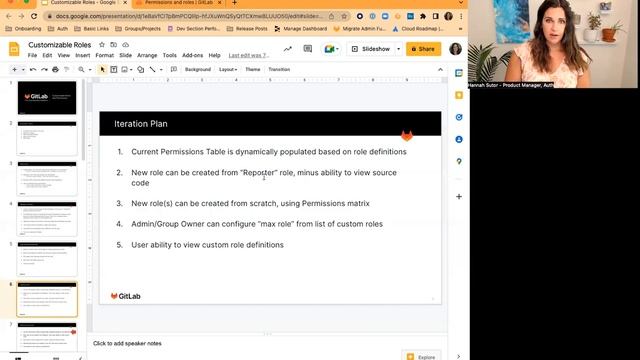The width and height of the screenshot is (640, 360).
Task: Expand the new slide layout dropdown arrow
Action: point(23,70)
